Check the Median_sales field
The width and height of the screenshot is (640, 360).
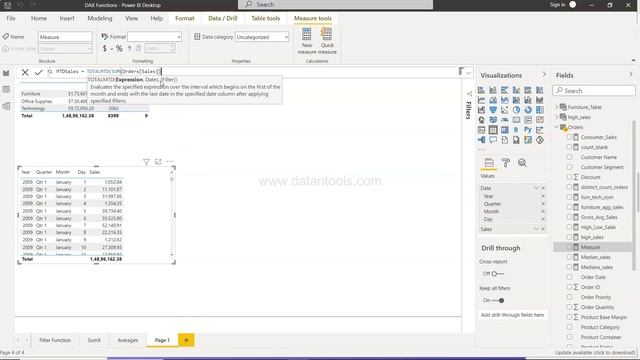(569, 257)
